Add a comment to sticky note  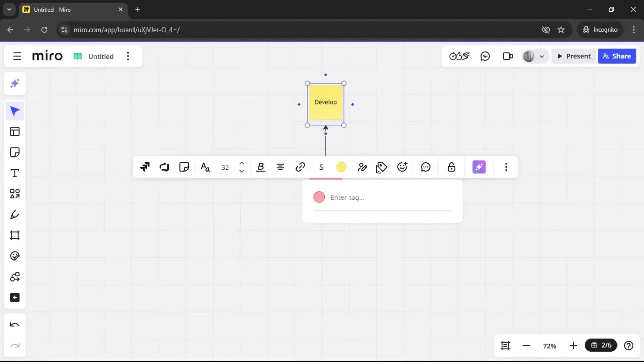tap(426, 167)
